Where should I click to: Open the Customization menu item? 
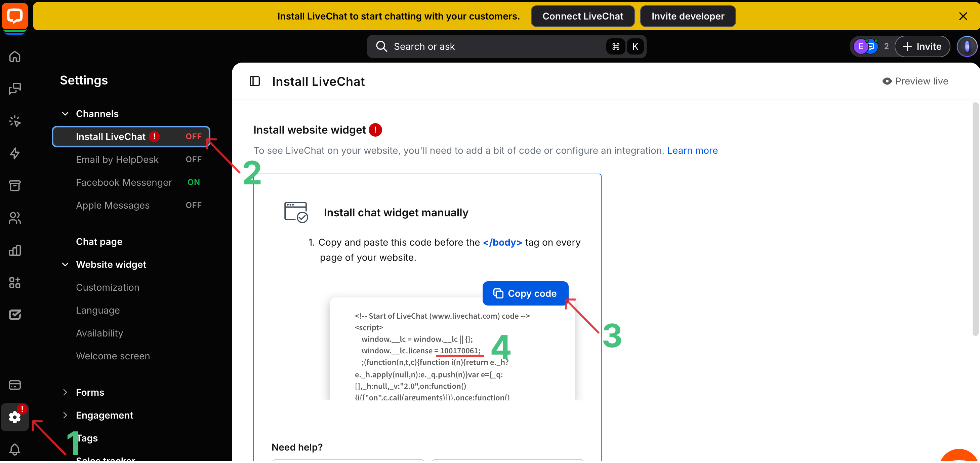pos(108,287)
